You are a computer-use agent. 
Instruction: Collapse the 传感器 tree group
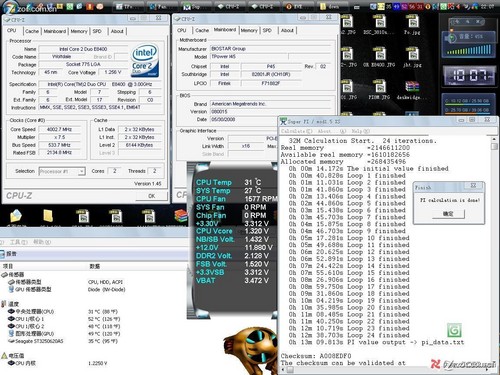[x=4, y=274]
